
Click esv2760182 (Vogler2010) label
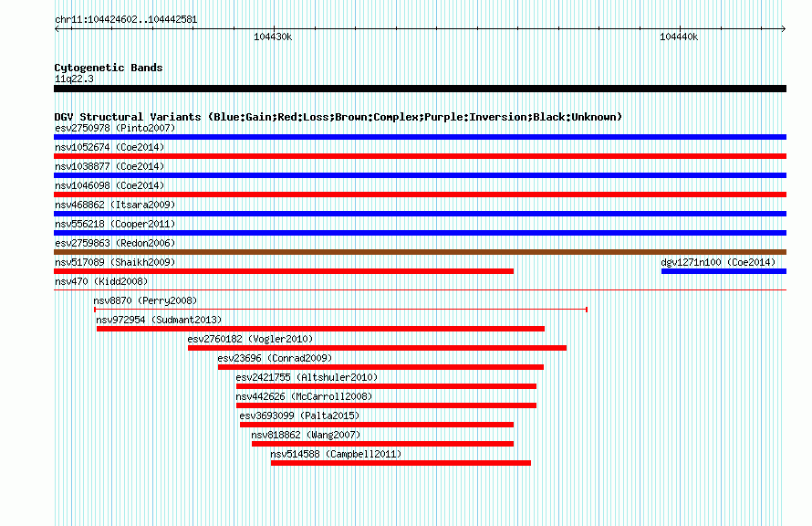tap(250, 339)
